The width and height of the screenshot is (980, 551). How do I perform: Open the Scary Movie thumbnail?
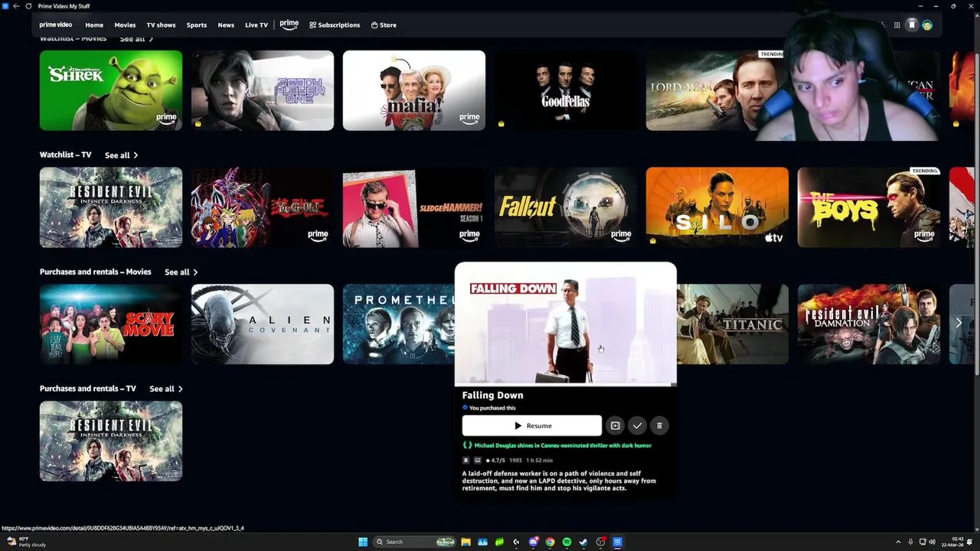point(111,324)
